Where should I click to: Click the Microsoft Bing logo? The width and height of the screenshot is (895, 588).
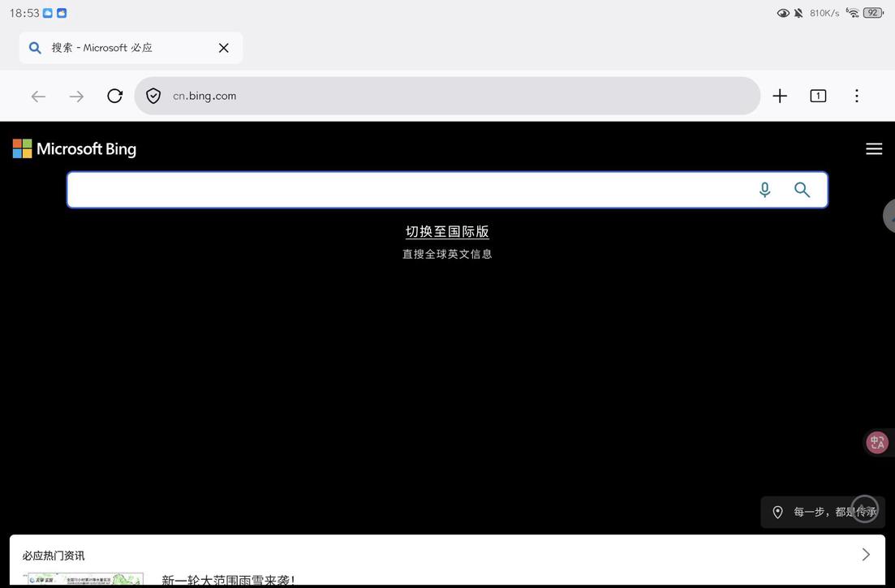pyautogui.click(x=75, y=148)
